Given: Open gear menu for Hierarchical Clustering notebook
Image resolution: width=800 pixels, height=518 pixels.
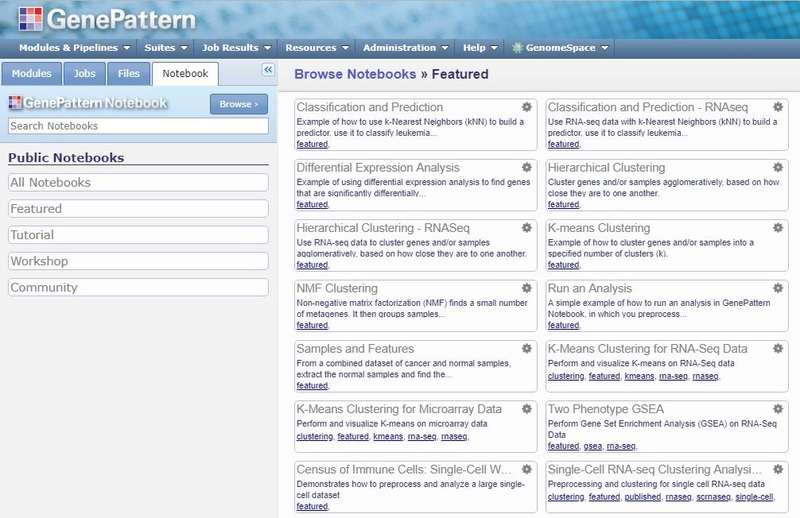Looking at the screenshot, I should 778,167.
